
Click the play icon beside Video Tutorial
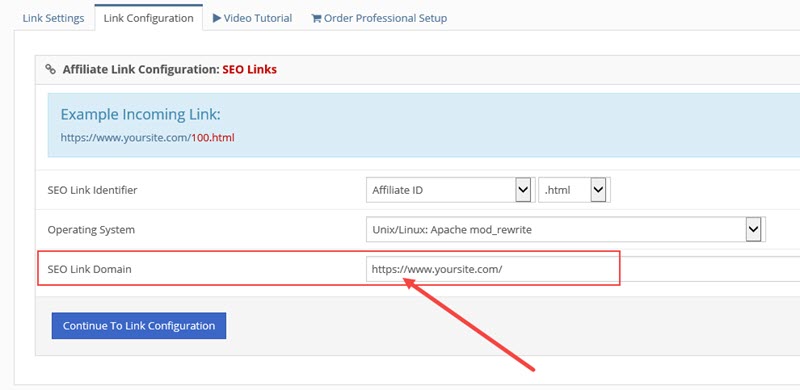pos(217,18)
